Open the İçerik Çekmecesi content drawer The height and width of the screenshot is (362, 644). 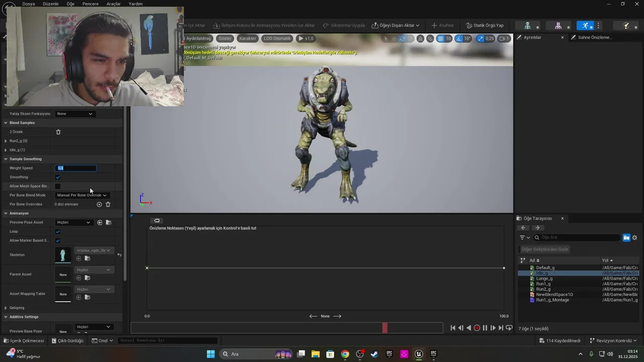[24, 340]
